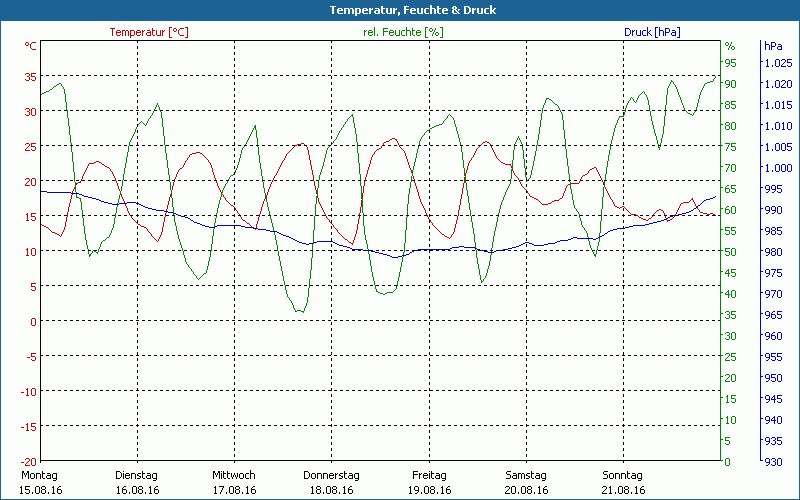Click the 'Mittwoch' day label
This screenshot has height=500, width=800.
234,476
